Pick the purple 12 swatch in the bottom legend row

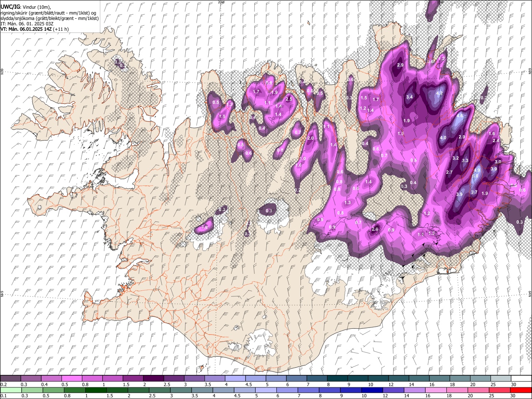[393, 390]
